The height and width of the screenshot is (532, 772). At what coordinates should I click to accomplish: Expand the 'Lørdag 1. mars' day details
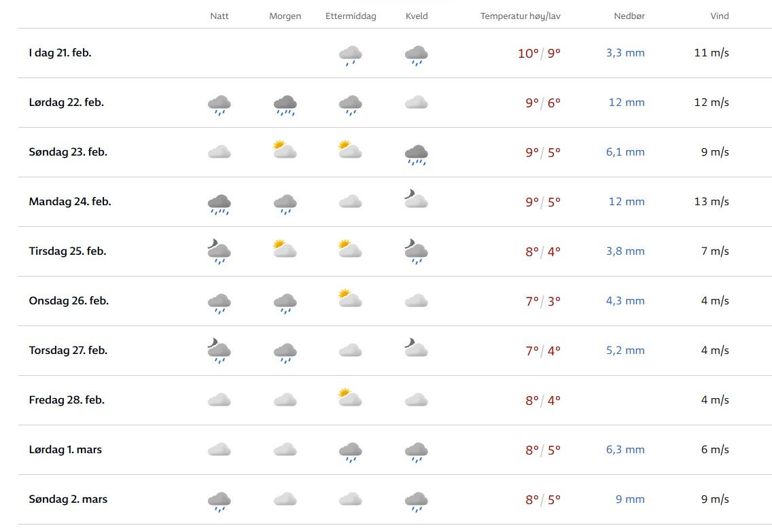tap(65, 450)
